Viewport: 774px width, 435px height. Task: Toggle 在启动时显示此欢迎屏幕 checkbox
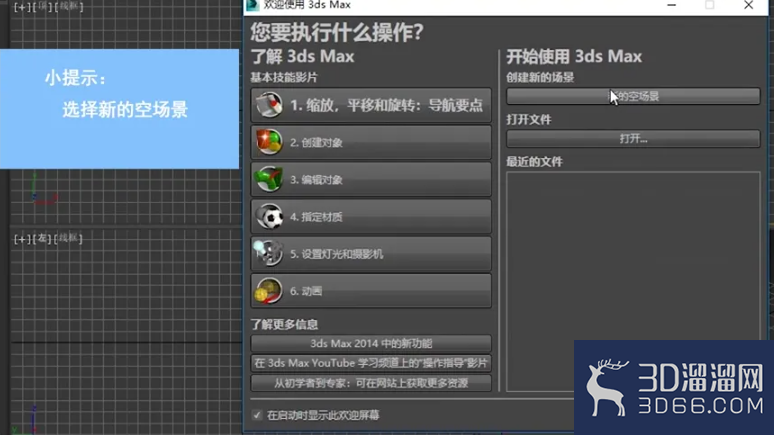click(257, 415)
